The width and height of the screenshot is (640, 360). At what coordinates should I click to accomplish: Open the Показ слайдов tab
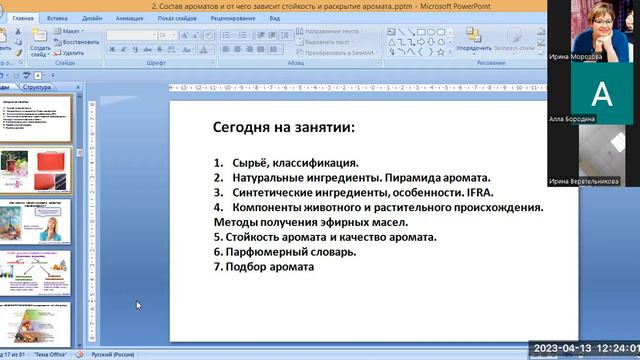[x=177, y=18]
